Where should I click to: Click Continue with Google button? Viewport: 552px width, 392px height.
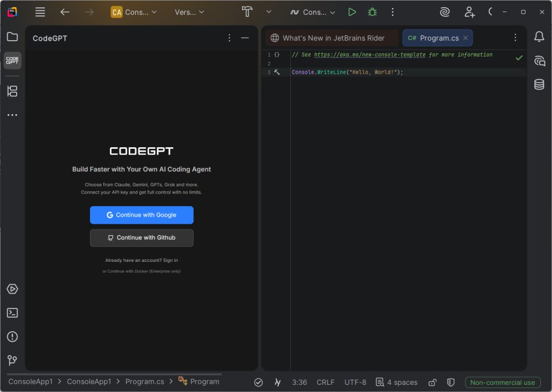click(141, 215)
